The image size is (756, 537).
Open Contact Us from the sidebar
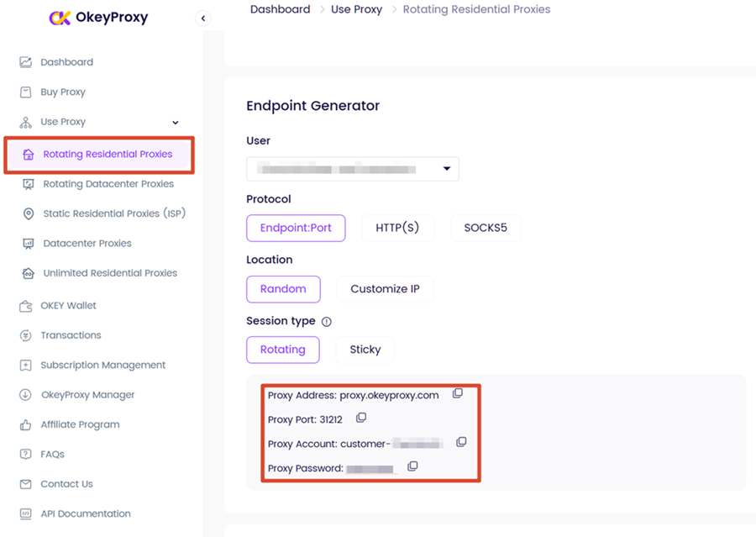tap(66, 484)
